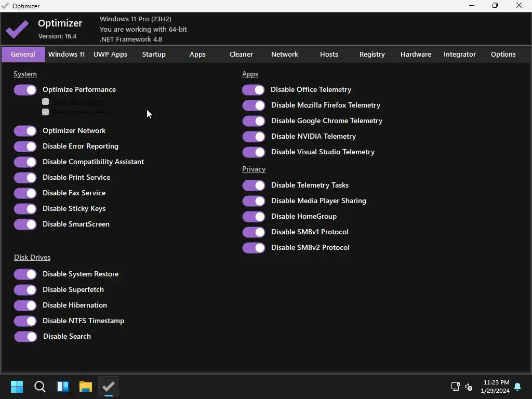Flip the Disable SmartScreen toggle
532x399 pixels.
coord(25,224)
